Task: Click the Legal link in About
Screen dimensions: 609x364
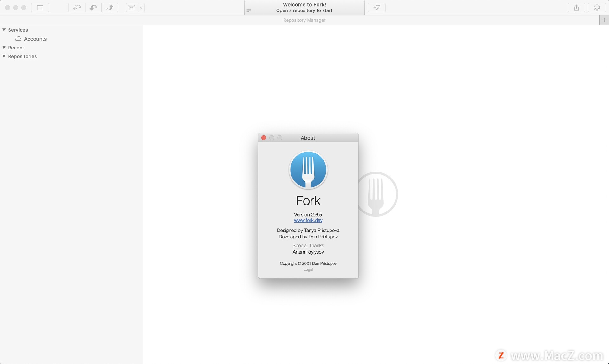Action: click(x=308, y=270)
